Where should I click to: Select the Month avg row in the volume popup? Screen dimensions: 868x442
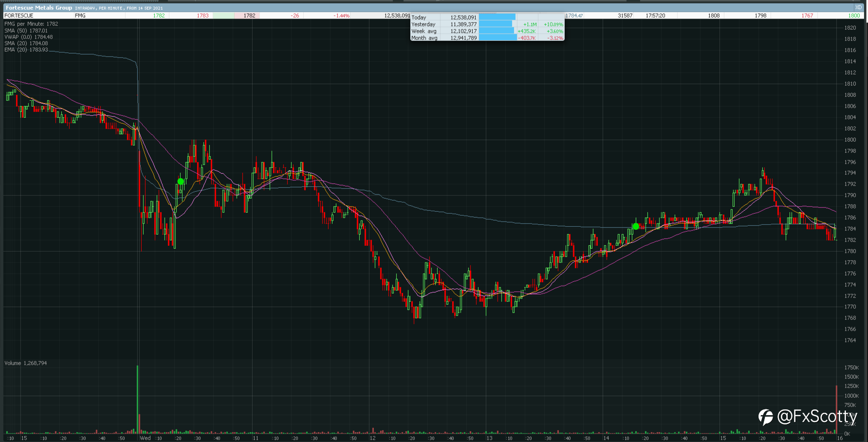[487, 37]
